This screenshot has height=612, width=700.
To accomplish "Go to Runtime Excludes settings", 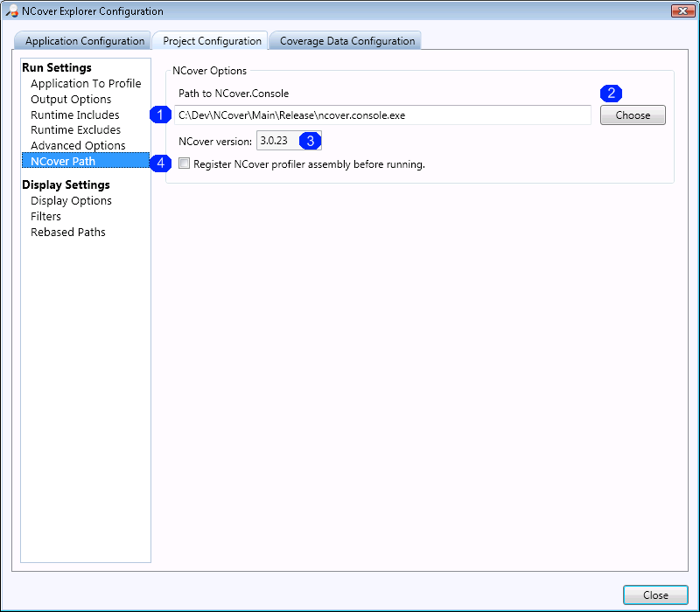I will pos(76,130).
